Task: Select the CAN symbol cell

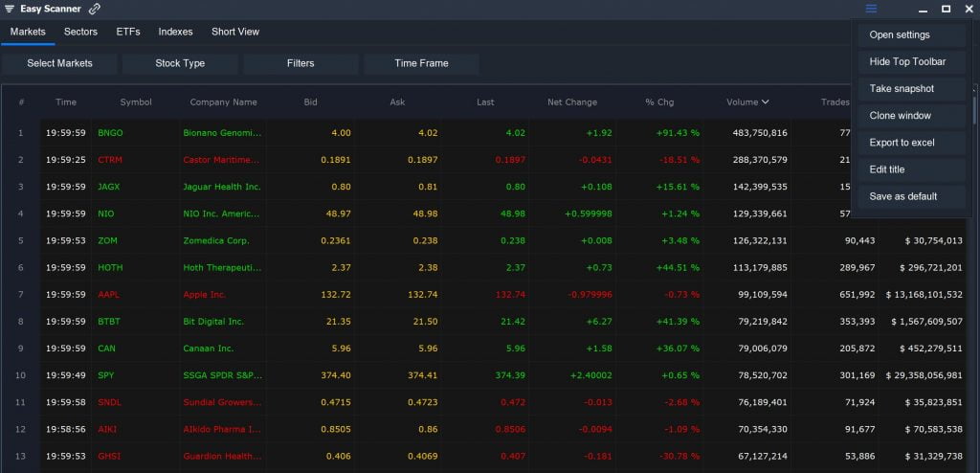Action: point(106,348)
